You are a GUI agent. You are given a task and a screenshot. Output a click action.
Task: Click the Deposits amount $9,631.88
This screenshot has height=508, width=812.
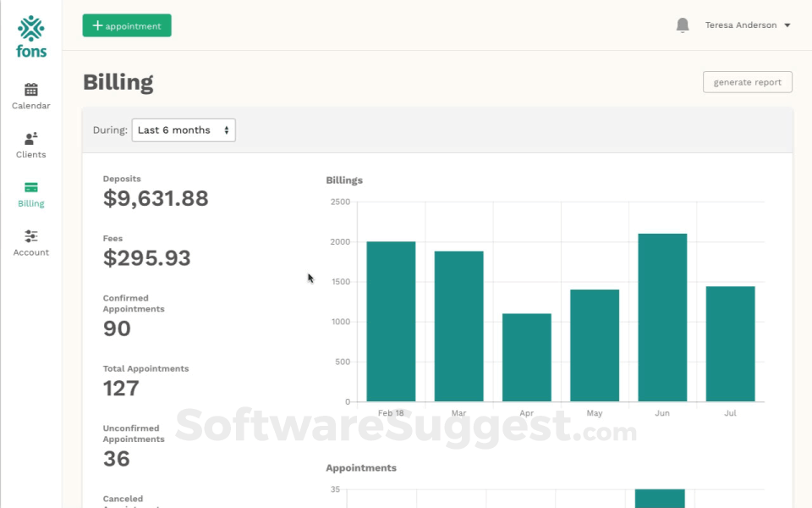click(156, 198)
